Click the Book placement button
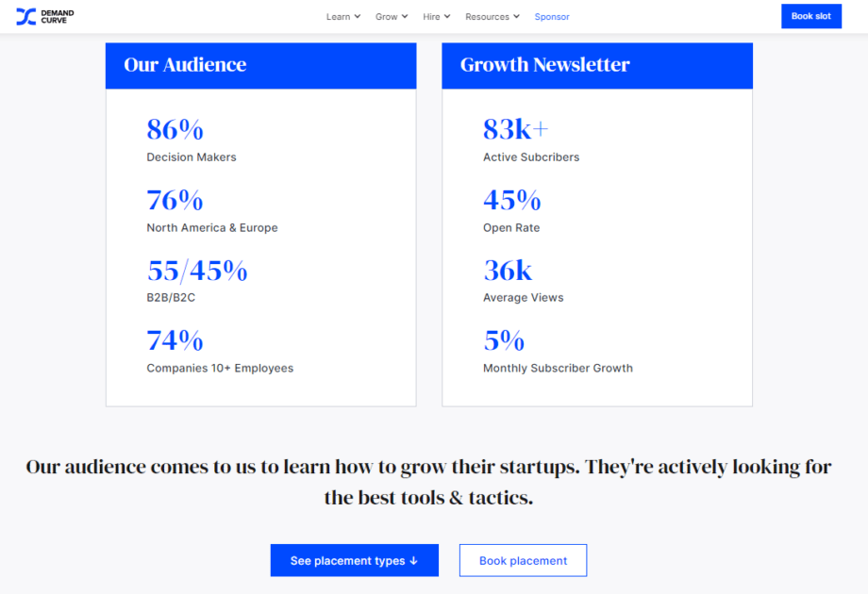This screenshot has height=594, width=868. (x=523, y=560)
